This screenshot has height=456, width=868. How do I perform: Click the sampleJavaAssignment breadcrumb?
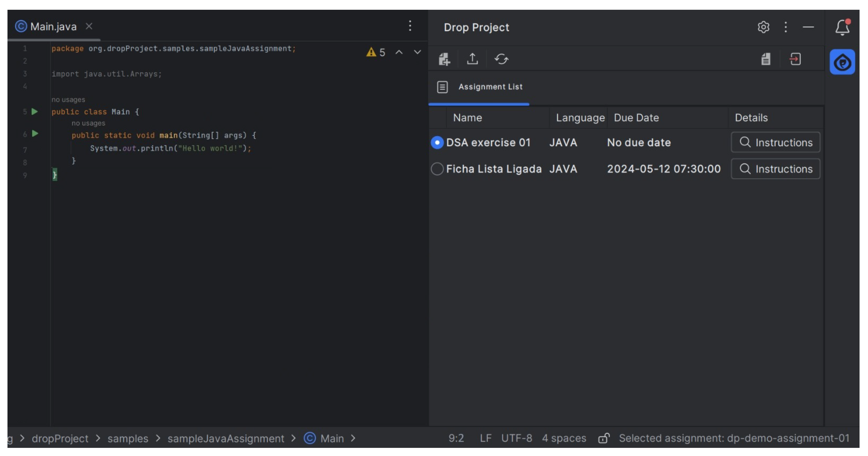coord(226,438)
